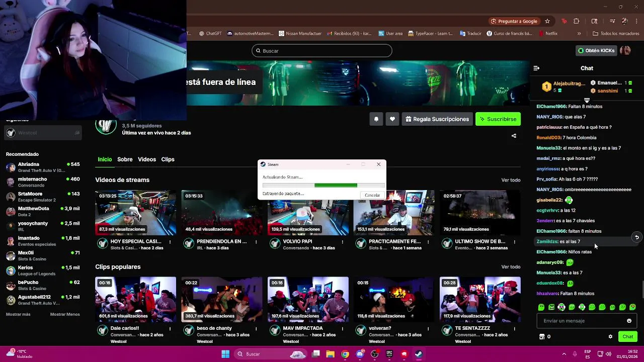This screenshot has width=644, height=362.
Task: Click the Windows taskbar search box
Action: 271,354
